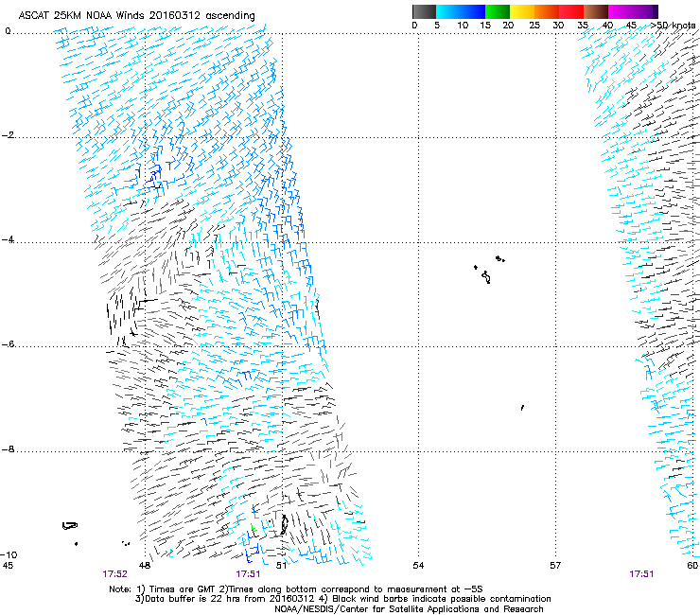Select the '17:51' time label between 48 and 51
This screenshot has width=700, height=615.
248,574
